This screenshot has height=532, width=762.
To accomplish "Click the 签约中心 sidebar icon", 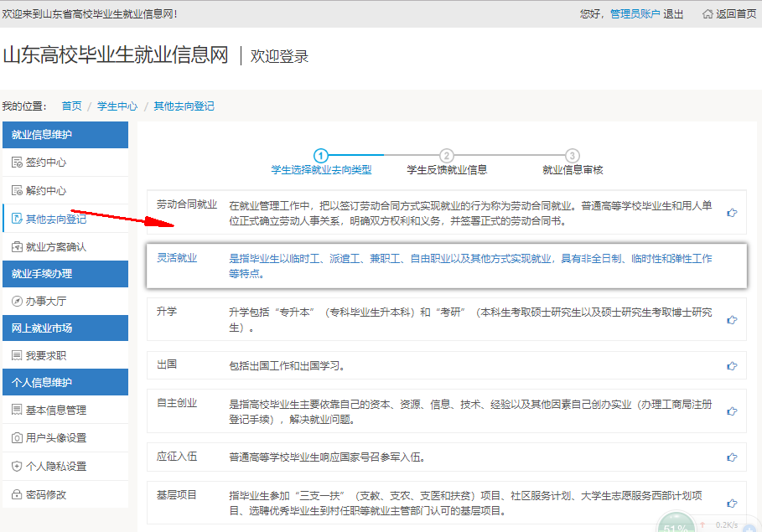I will click(17, 163).
